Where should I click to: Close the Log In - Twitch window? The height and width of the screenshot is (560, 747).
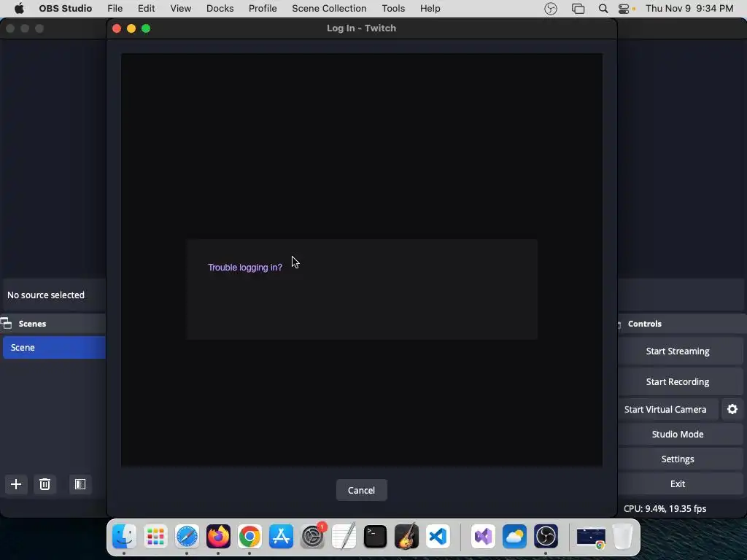116,28
